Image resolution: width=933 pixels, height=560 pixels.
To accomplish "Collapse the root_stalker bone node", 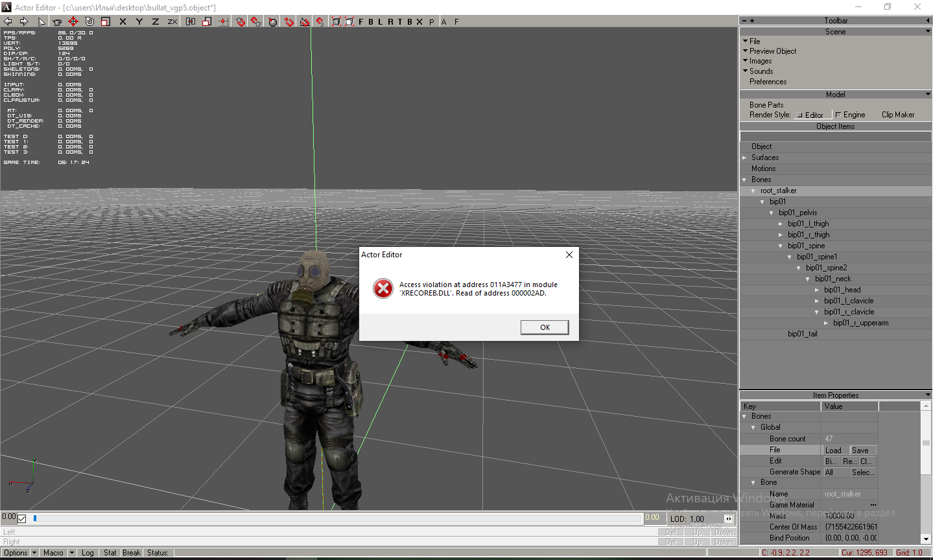I will click(x=753, y=191).
